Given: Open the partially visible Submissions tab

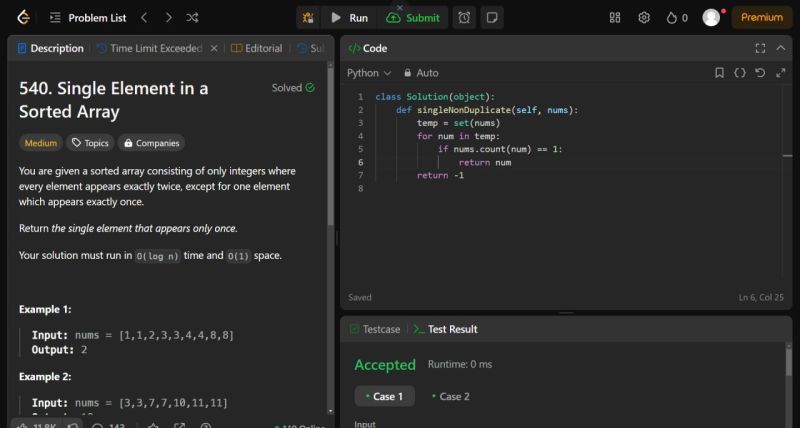Looking at the screenshot, I should pyautogui.click(x=311, y=48).
